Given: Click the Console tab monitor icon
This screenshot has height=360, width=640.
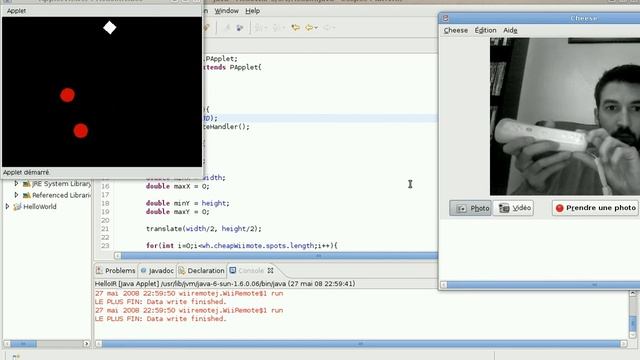Looking at the screenshot, I should tap(233, 270).
